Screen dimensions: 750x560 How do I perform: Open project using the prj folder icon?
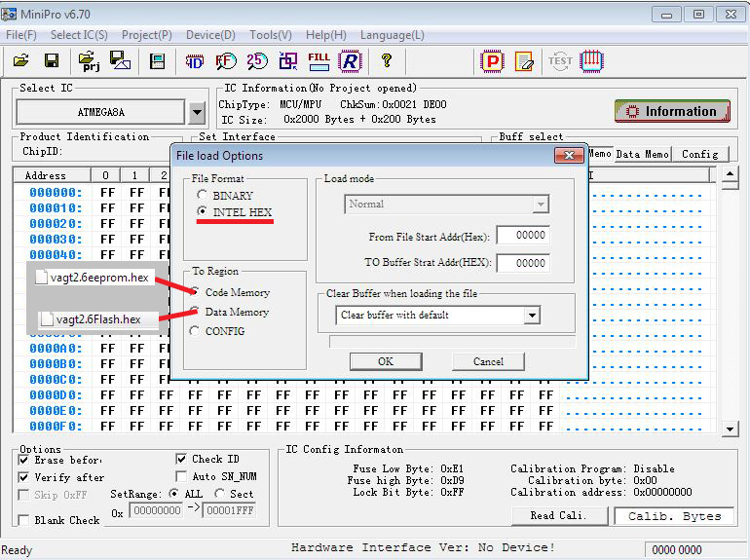pyautogui.click(x=90, y=61)
